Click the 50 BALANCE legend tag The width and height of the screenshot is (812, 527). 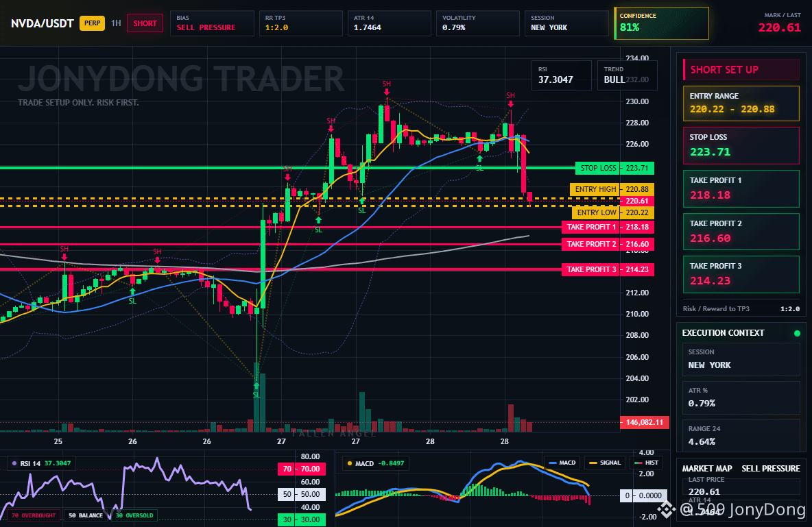(x=86, y=515)
